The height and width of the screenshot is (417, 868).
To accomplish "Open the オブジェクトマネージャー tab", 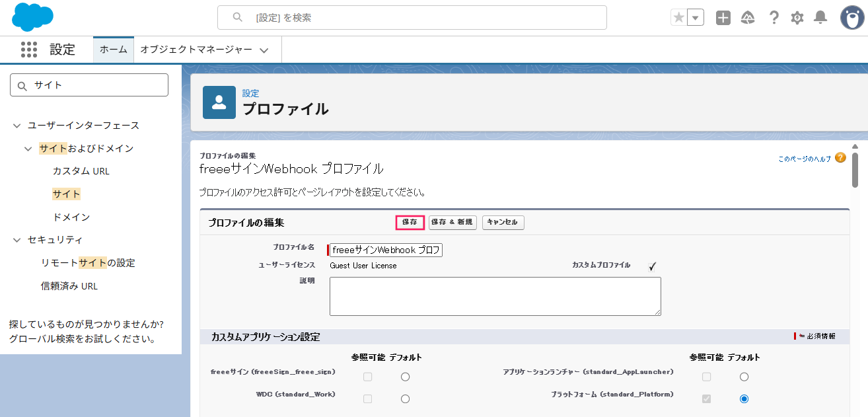I will (x=196, y=50).
